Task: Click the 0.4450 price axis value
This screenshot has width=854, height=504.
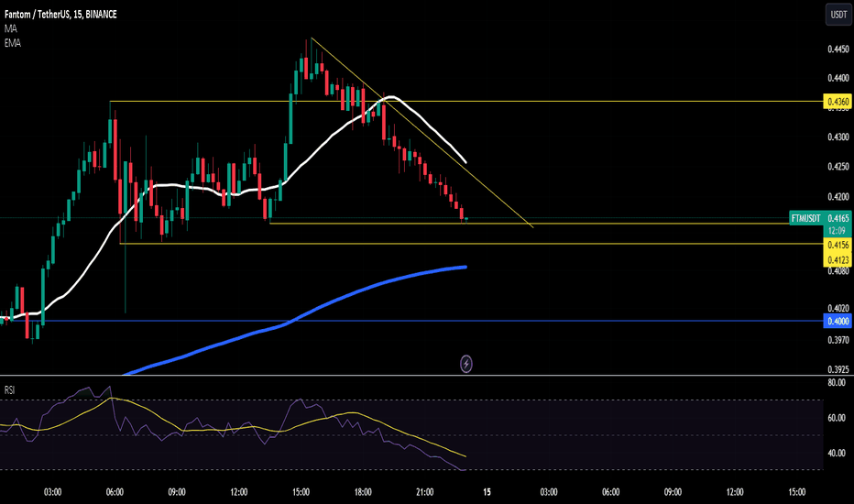Action: pos(838,49)
